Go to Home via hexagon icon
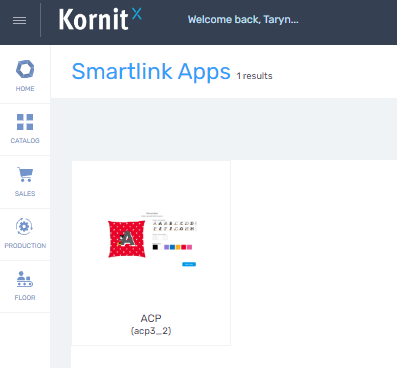Image resolution: width=397 pixels, height=368 pixels. (x=25, y=69)
